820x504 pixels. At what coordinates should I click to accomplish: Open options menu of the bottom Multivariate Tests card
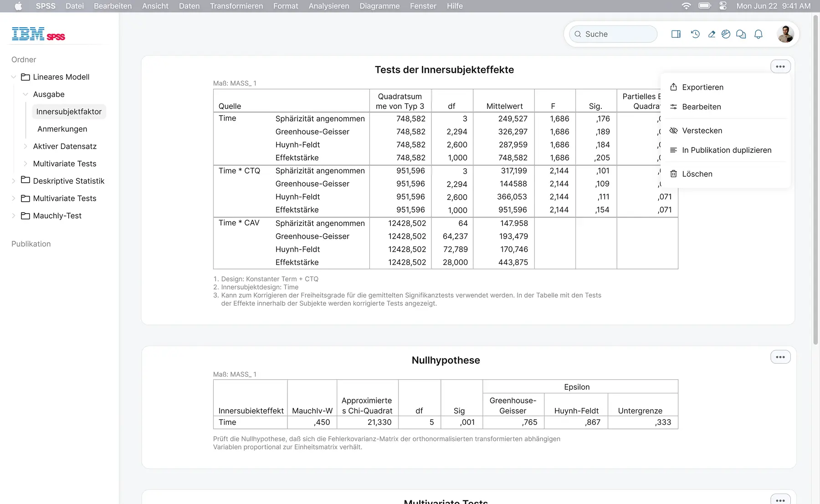pyautogui.click(x=780, y=499)
